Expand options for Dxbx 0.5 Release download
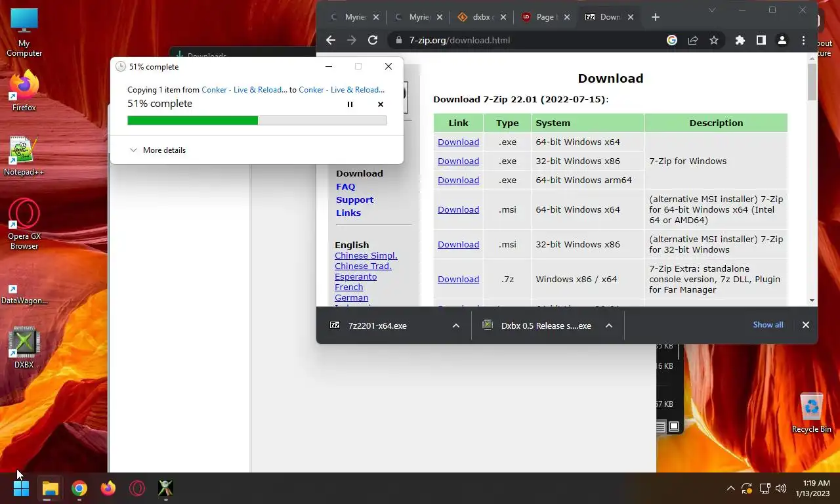The image size is (840, 504). (609, 325)
